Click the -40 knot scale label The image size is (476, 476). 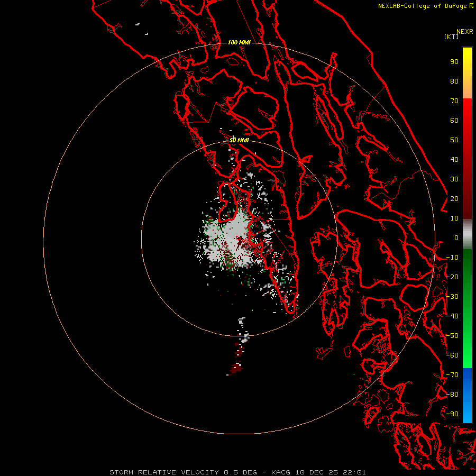pos(452,316)
